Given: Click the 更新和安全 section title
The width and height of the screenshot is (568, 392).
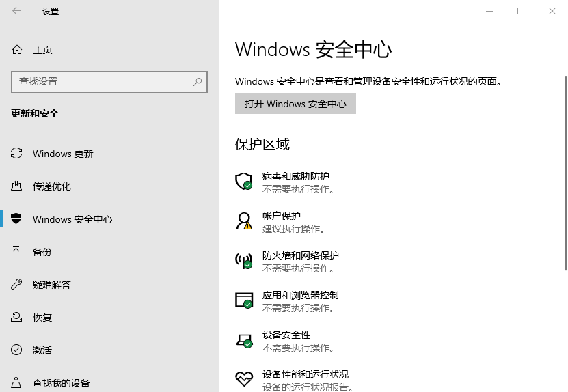Looking at the screenshot, I should tap(35, 113).
